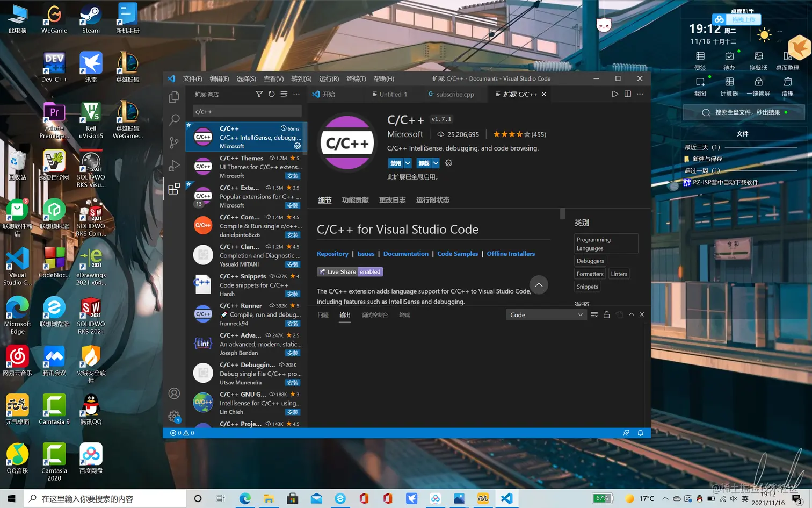The width and height of the screenshot is (812, 508).
Task: Maximize the panel with the up chevron
Action: (x=631, y=314)
